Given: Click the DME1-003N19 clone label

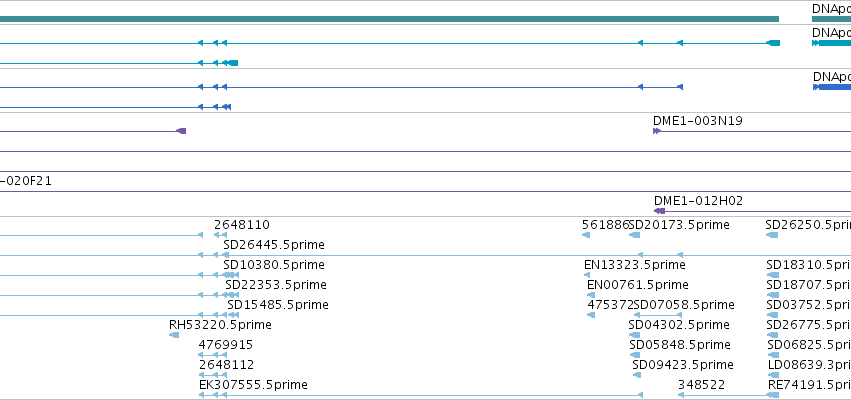Looking at the screenshot, I should [x=697, y=120].
